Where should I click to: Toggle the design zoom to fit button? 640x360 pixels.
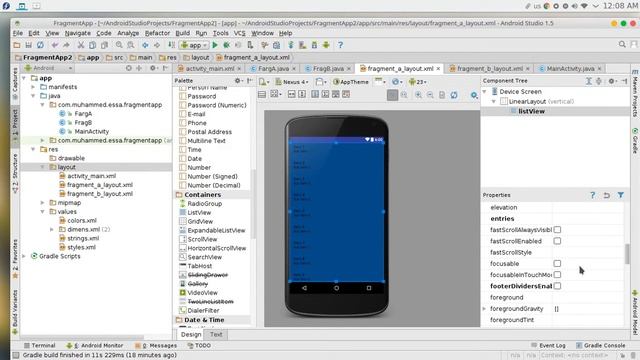coord(392,95)
